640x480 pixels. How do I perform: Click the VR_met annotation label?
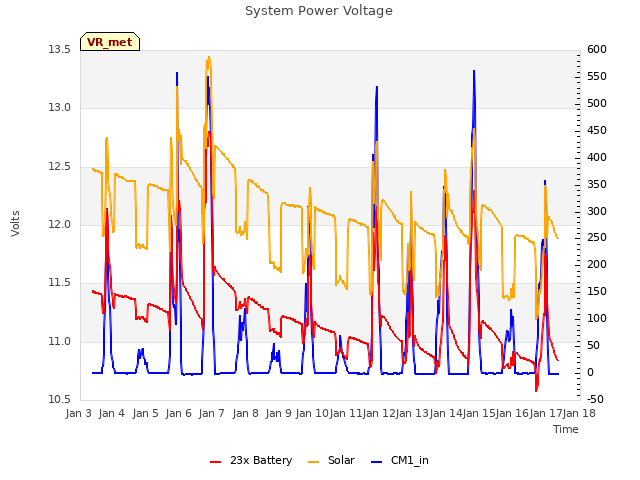tap(110, 42)
